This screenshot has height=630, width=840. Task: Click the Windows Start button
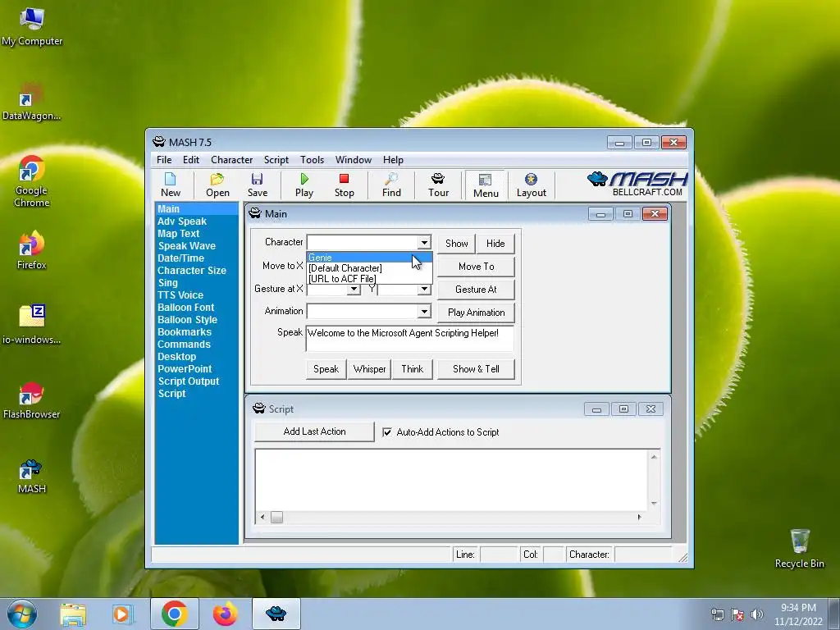pos(22,614)
